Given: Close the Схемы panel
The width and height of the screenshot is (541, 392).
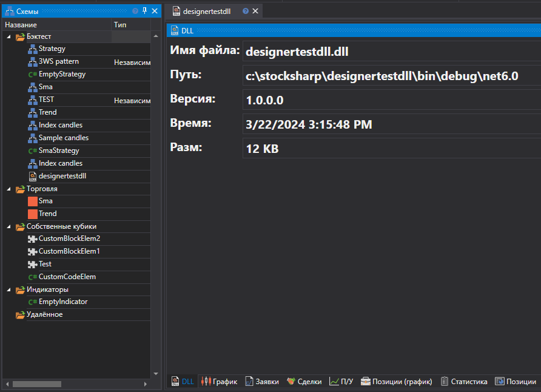Looking at the screenshot, I should [x=155, y=11].
